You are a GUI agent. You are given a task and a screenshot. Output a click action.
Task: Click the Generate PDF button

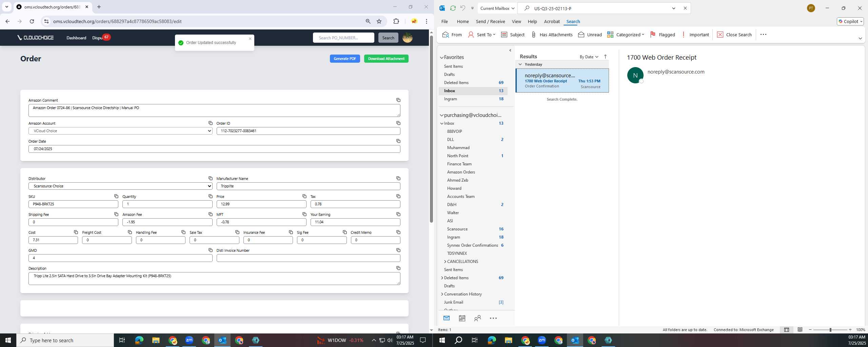pos(345,59)
